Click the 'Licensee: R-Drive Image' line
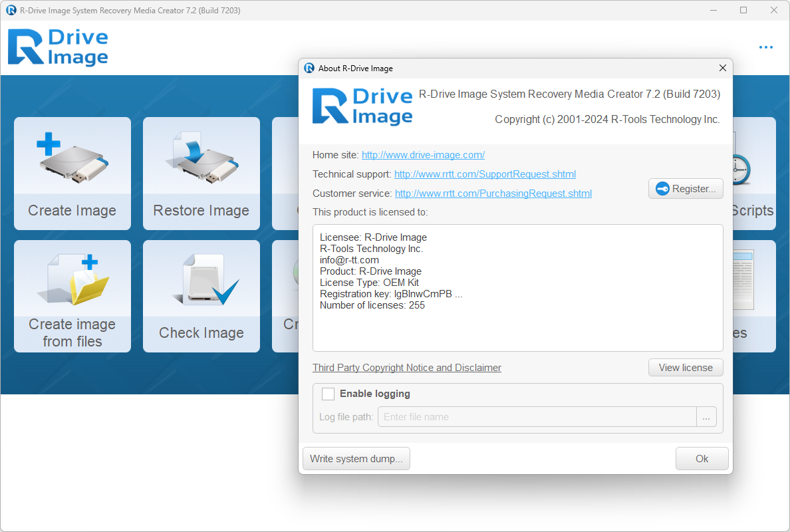Image resolution: width=790 pixels, height=532 pixels. 373,237
